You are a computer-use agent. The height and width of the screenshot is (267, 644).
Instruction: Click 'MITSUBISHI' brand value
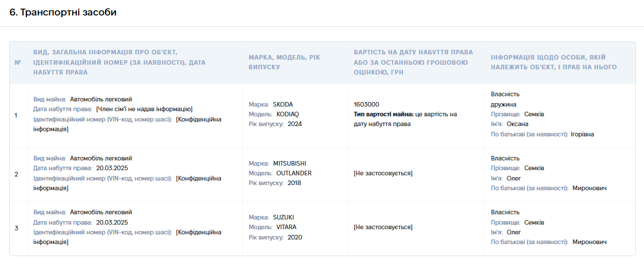tap(289, 163)
